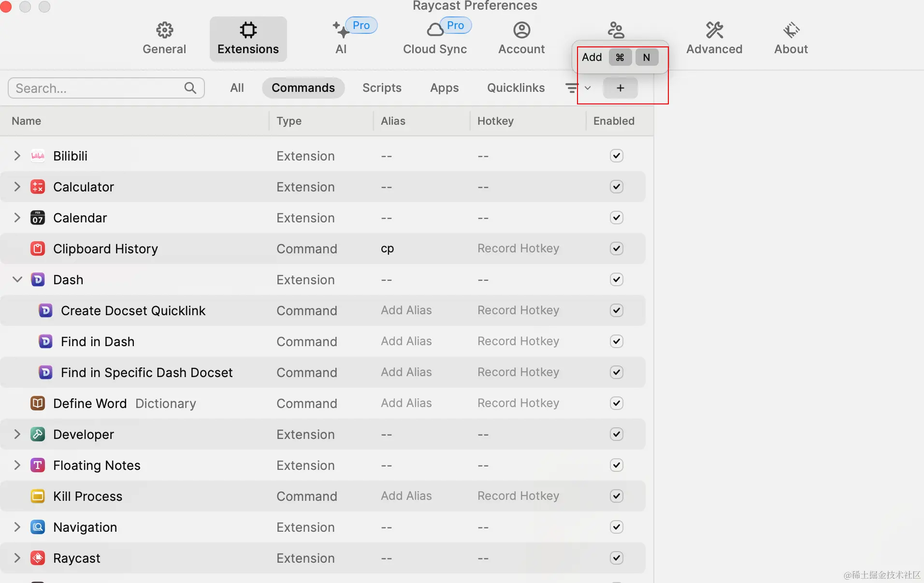This screenshot has width=924, height=583.
Task: Filter list by Scripts
Action: click(382, 88)
